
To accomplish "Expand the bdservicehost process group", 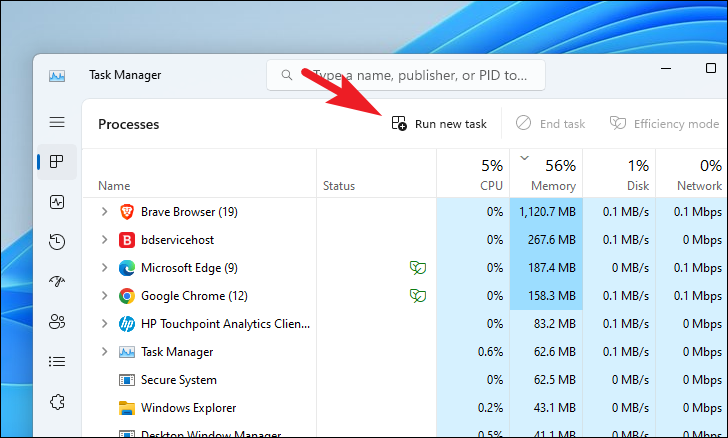I will [x=104, y=240].
